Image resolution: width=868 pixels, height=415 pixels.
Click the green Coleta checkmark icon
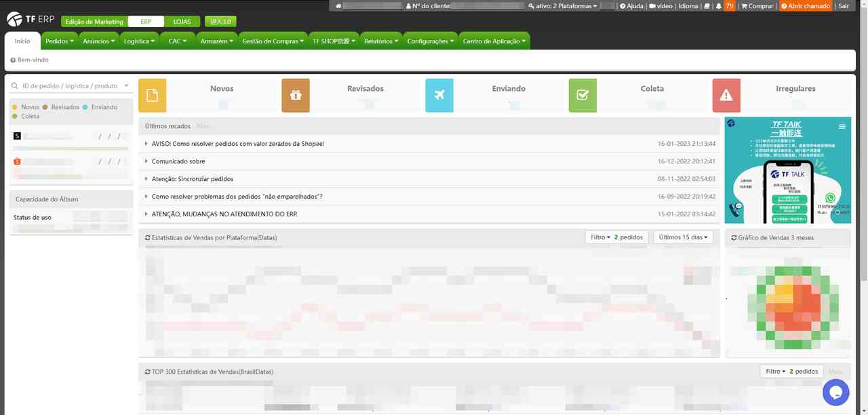point(583,96)
